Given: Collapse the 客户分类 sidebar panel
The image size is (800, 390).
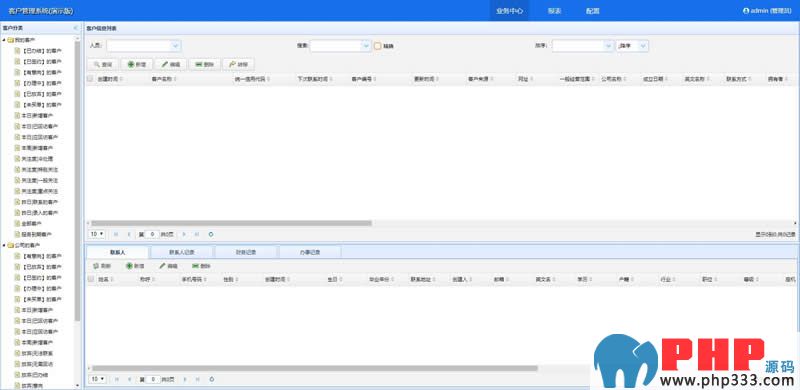Looking at the screenshot, I should (76, 28).
